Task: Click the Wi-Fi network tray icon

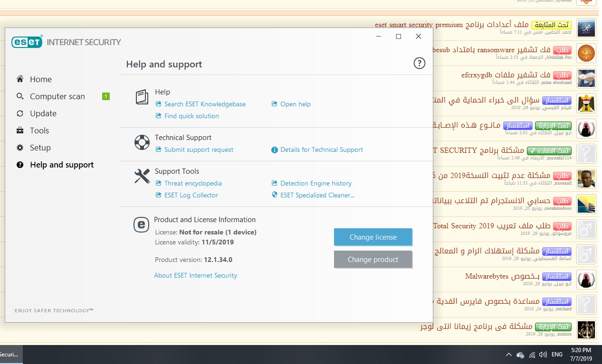Action: pyautogui.click(x=532, y=355)
